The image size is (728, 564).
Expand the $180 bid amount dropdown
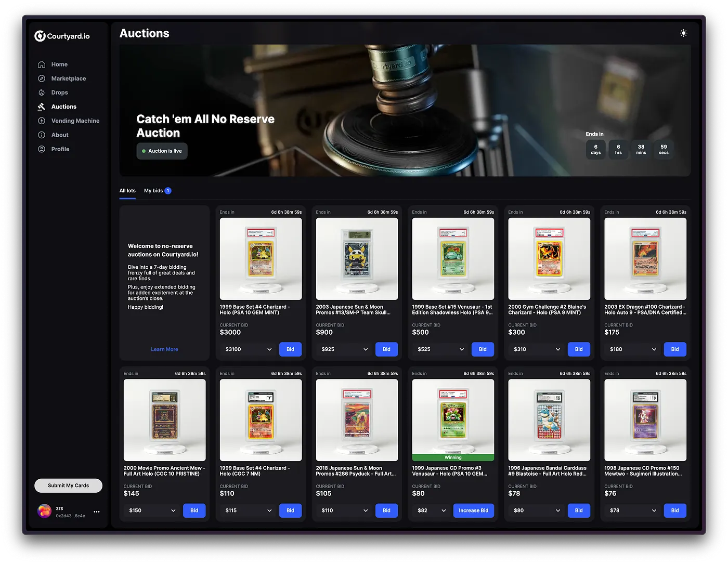point(633,349)
